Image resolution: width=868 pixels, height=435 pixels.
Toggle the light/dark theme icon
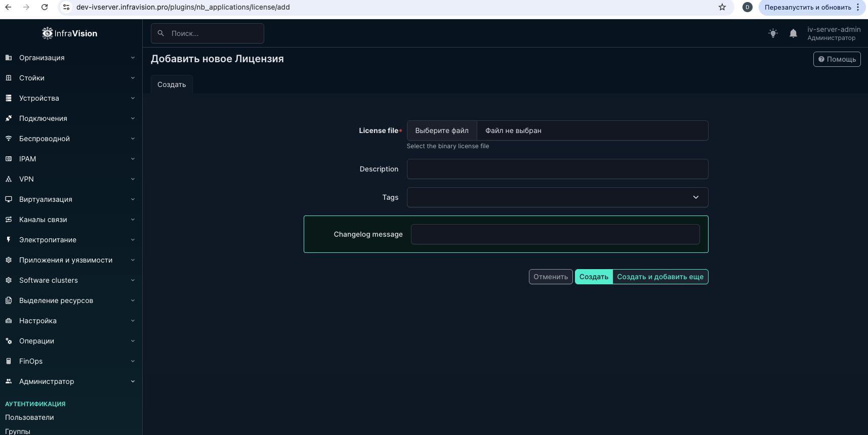coord(773,33)
